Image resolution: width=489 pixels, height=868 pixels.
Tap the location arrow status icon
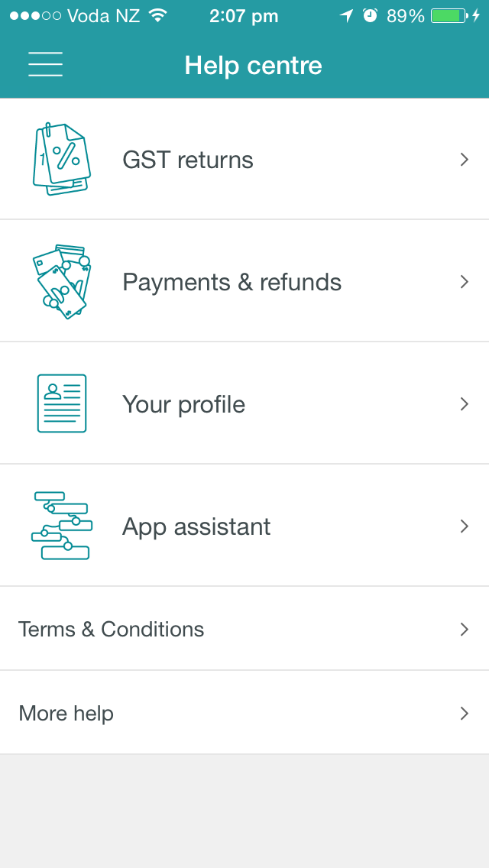pyautogui.click(x=347, y=16)
